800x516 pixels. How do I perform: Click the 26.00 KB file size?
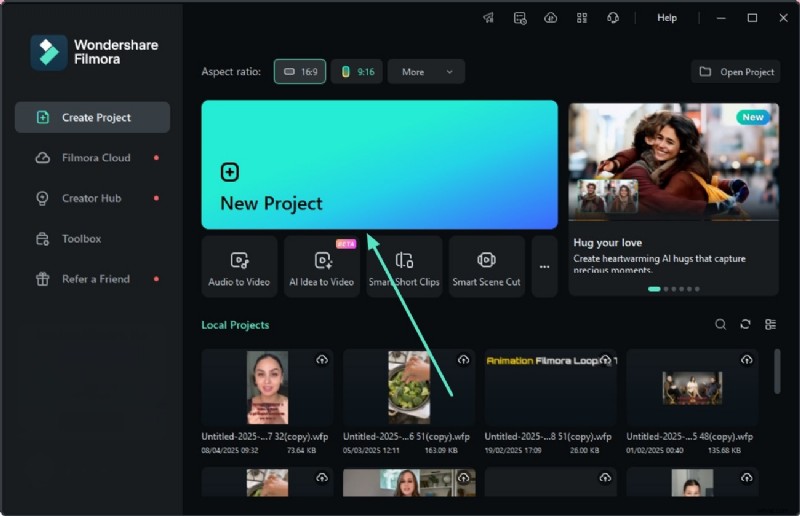(585, 451)
